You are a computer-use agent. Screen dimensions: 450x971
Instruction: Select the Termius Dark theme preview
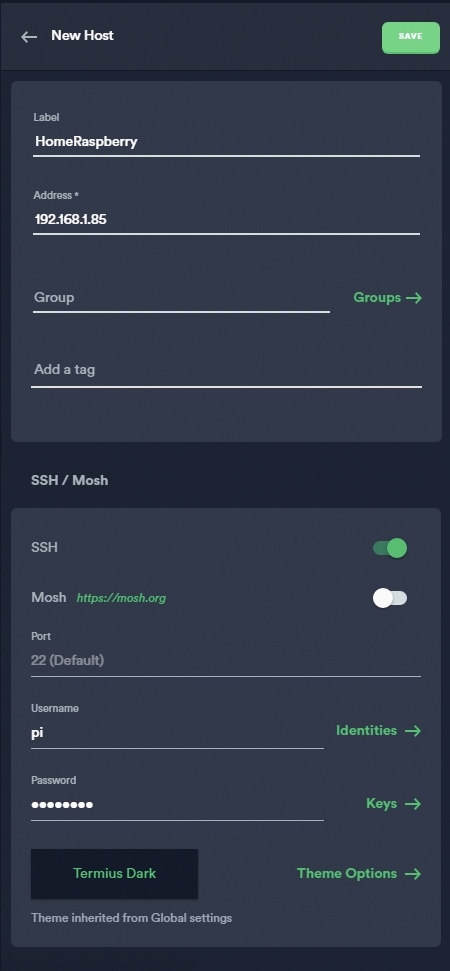pos(115,874)
